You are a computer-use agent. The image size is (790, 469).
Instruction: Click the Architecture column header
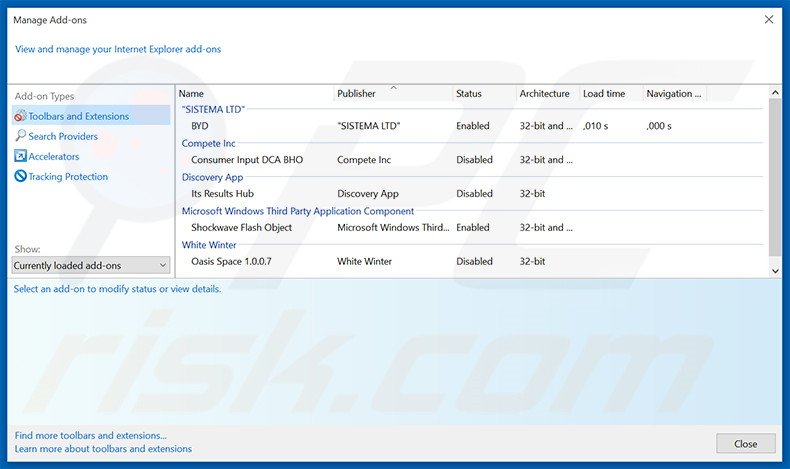548,94
